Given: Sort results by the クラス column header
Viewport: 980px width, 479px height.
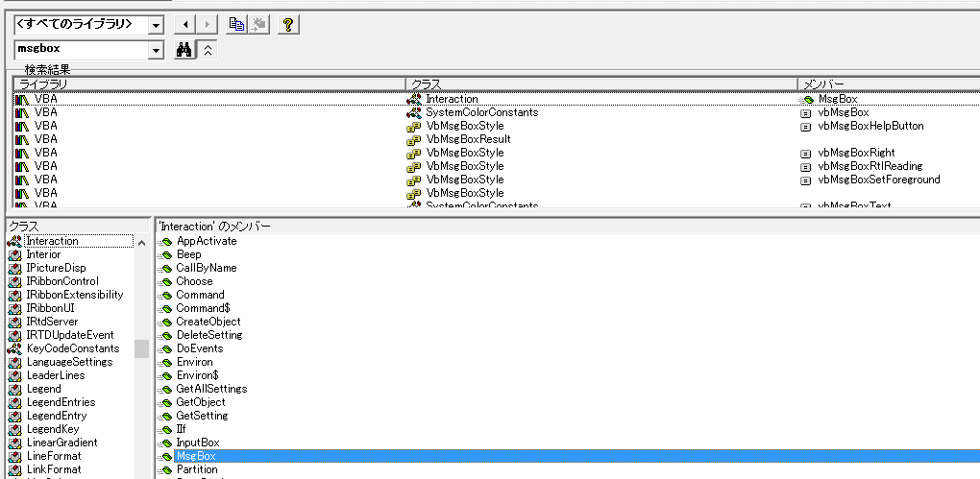Looking at the screenshot, I should (x=601, y=84).
